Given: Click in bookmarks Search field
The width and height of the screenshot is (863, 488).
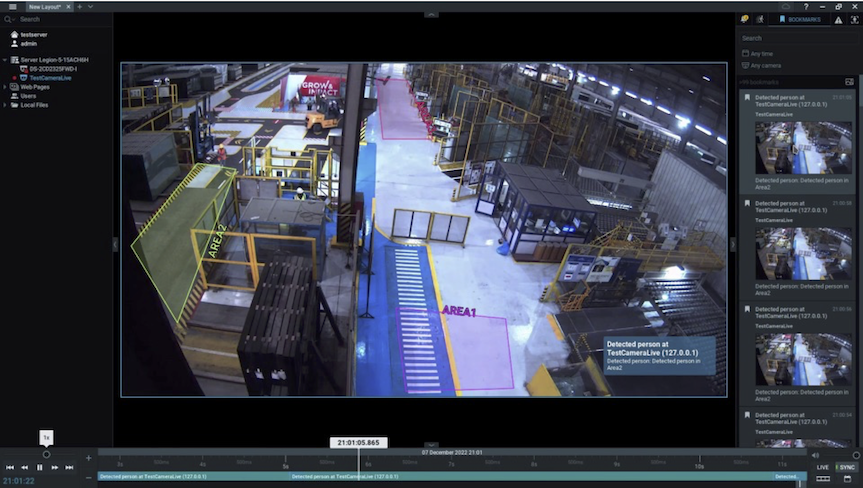Looking at the screenshot, I should click(798, 38).
